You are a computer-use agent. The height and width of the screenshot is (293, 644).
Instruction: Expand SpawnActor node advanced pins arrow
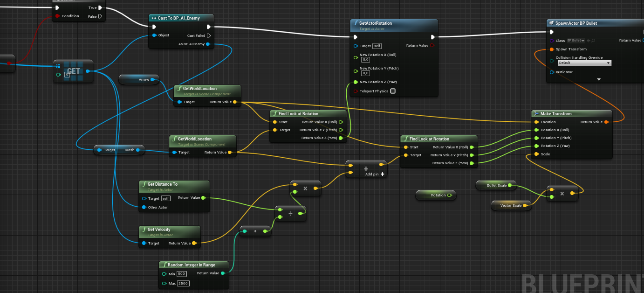click(x=599, y=80)
